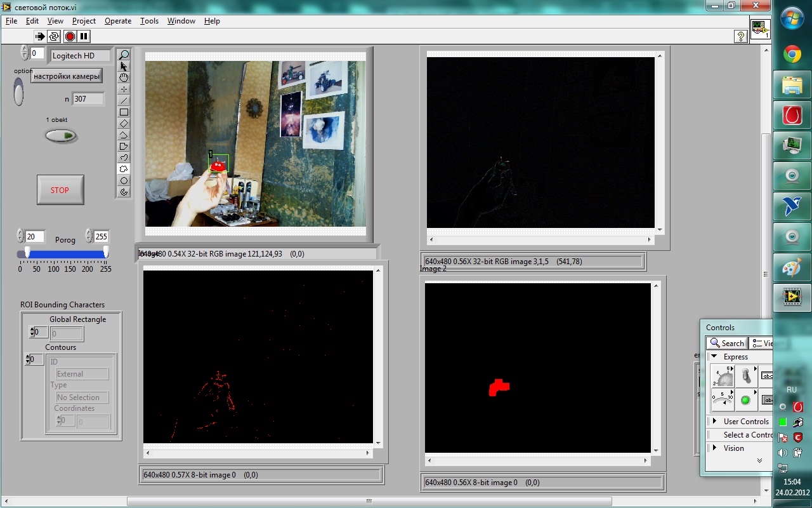Select the Freehand Region tool
This screenshot has width=812, height=508.
tap(124, 170)
